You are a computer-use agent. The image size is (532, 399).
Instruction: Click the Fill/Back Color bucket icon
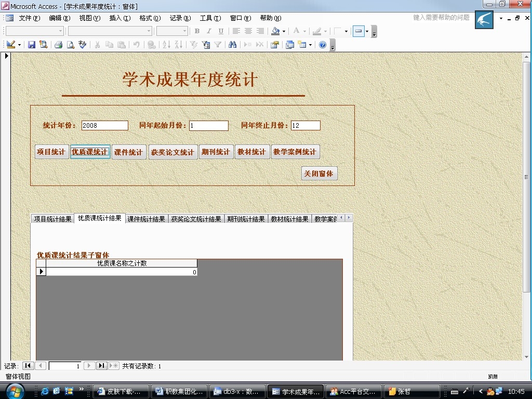click(275, 31)
